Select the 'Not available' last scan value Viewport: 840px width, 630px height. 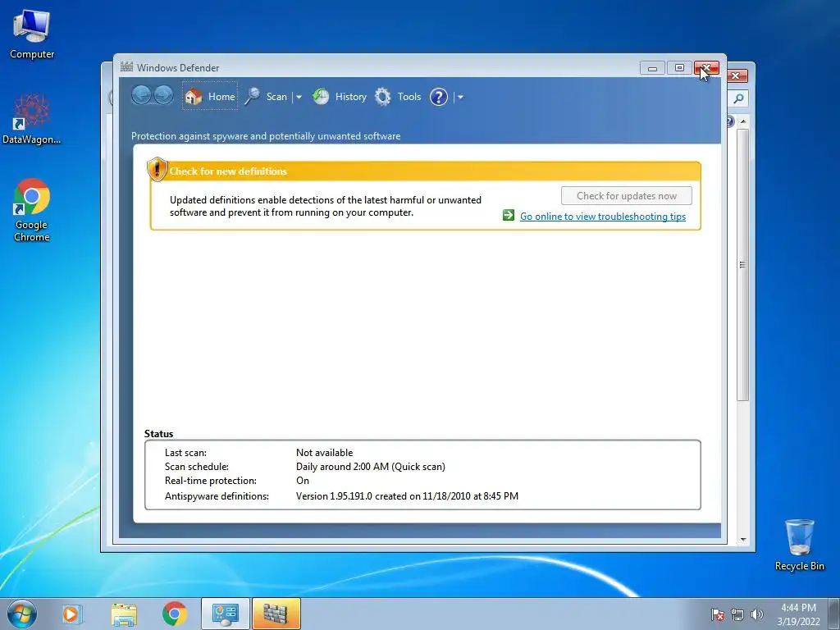324,453
